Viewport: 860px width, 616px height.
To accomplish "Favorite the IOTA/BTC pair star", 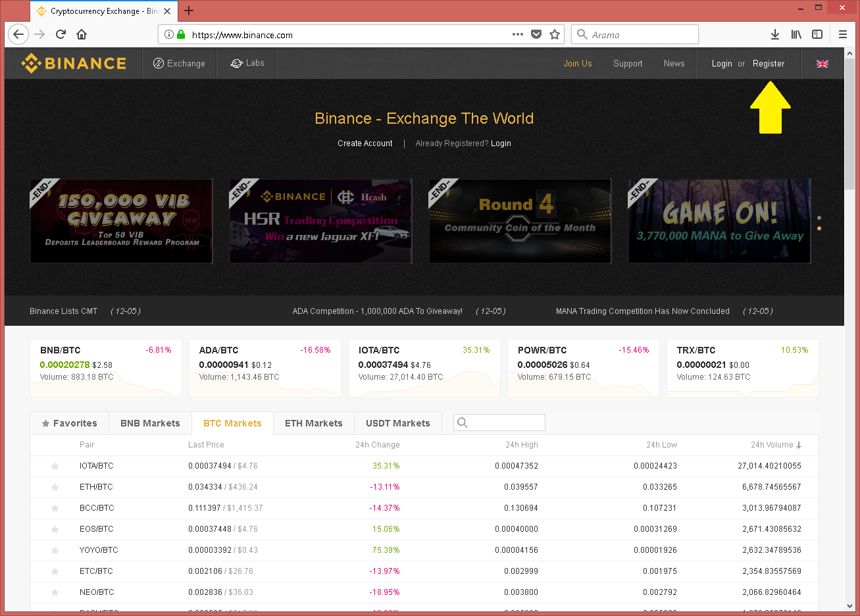I will (x=55, y=466).
